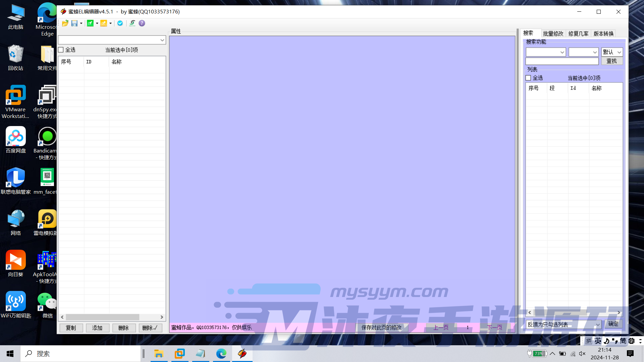This screenshot has width=644, height=362.
Task: Click the search text input field
Action: (x=562, y=61)
